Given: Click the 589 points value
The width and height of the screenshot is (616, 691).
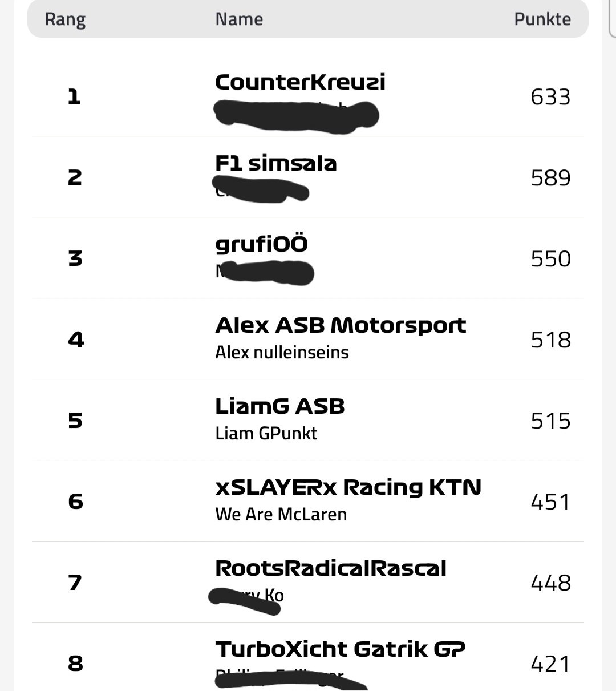Looking at the screenshot, I should [x=550, y=178].
